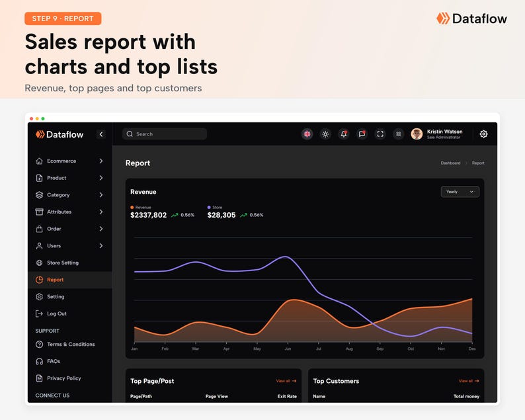The height and width of the screenshot is (420, 525).
Task: Collapse the sidebar with the back arrow
Action: (101, 134)
